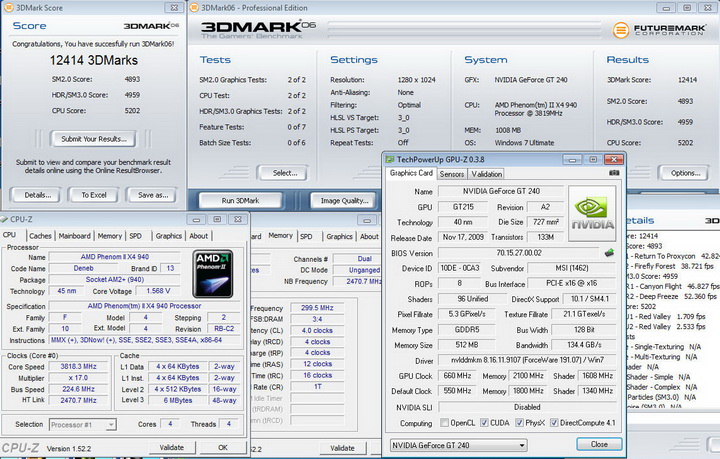Image resolution: width=720 pixels, height=459 pixels.
Task: Click the Multiplier value x 17.0
Action: point(79,378)
